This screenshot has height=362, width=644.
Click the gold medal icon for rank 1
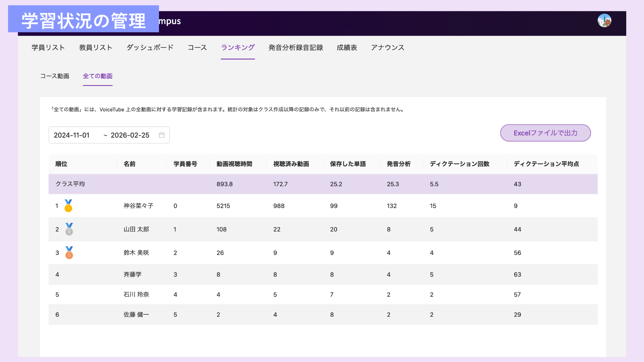(x=68, y=206)
